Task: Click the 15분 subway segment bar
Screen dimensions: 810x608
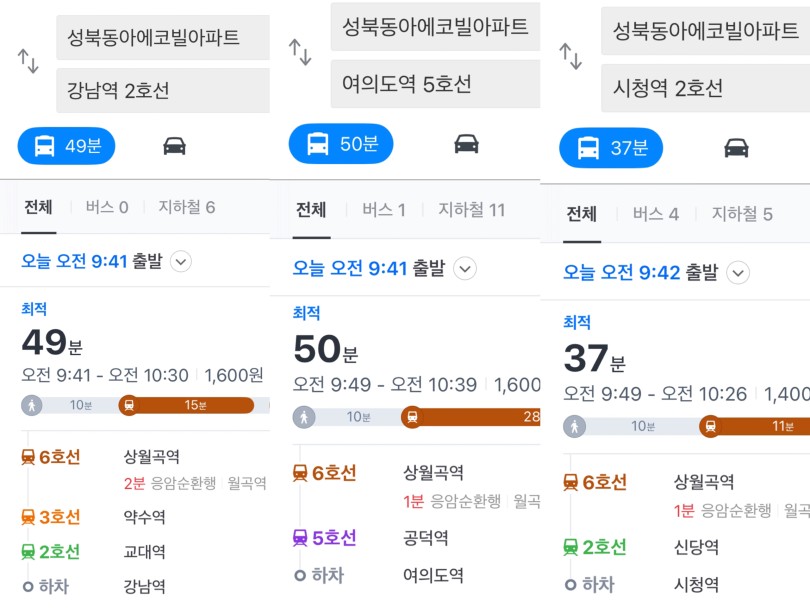Action: point(187,405)
